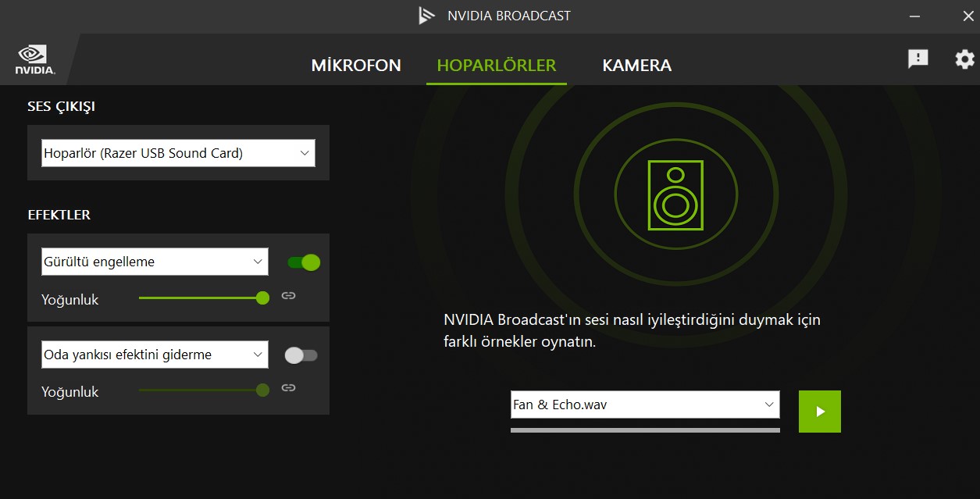The image size is (980, 499).
Task: Click the Yoğunluk label under Gürültü engelleme
Action: (70, 300)
